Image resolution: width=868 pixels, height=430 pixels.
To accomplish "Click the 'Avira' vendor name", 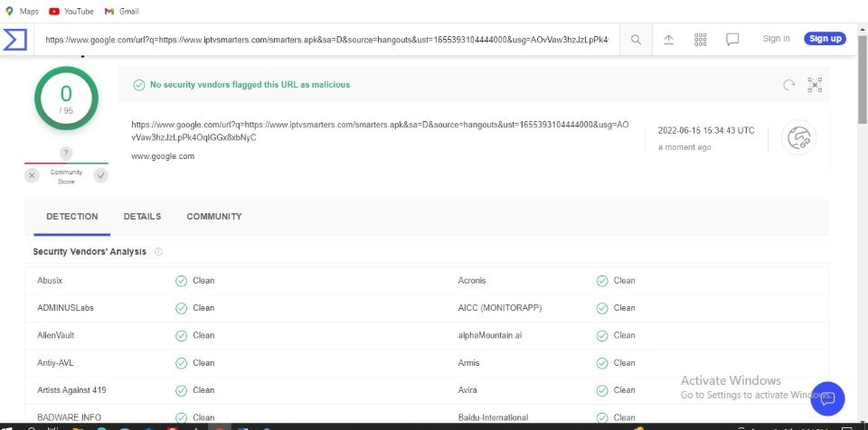I will click(x=467, y=390).
